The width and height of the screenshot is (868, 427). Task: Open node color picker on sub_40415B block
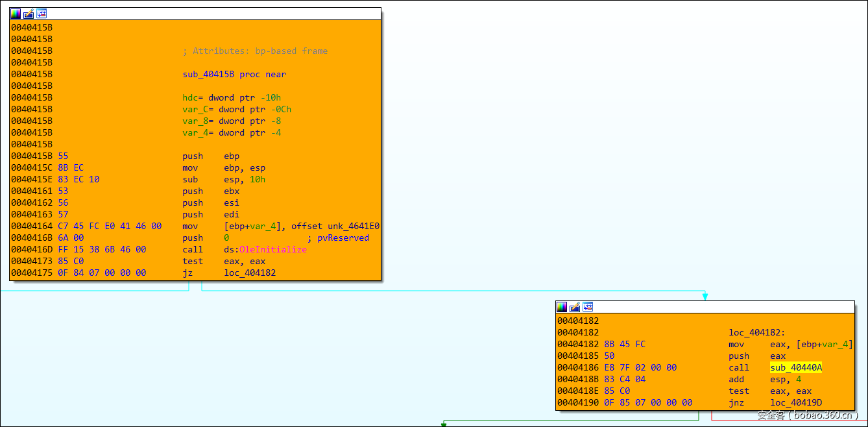(16, 14)
